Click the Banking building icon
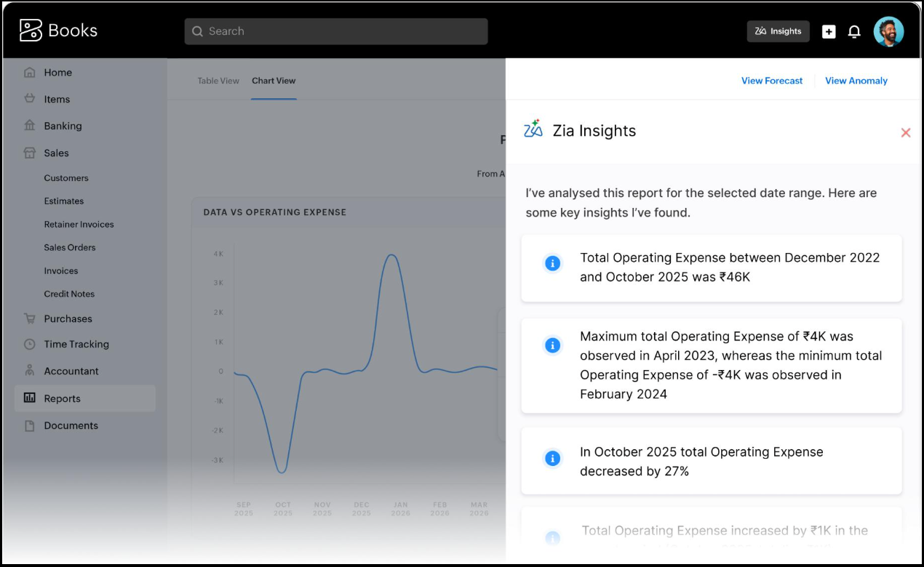Viewport: 924px width, 567px height. [30, 126]
